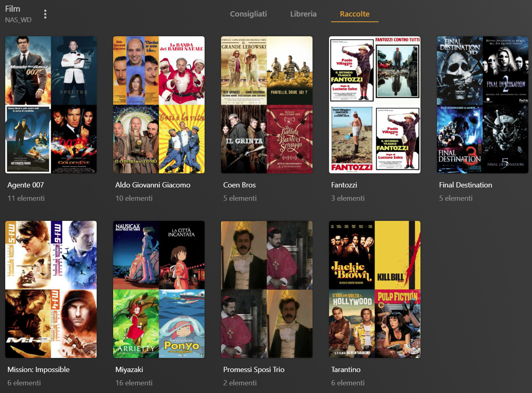Switch to the Libreria tab

click(x=303, y=14)
